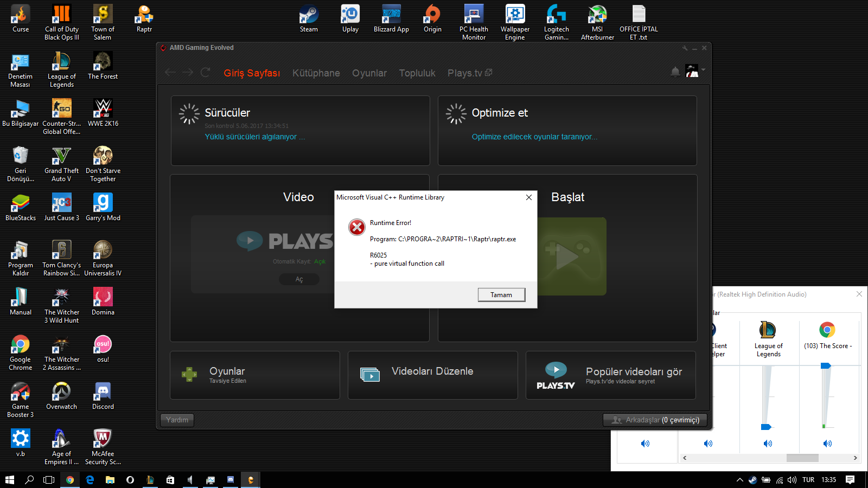Click the Raptr icon in the taskbar
Viewport: 868px width, 488px height.
click(x=251, y=480)
